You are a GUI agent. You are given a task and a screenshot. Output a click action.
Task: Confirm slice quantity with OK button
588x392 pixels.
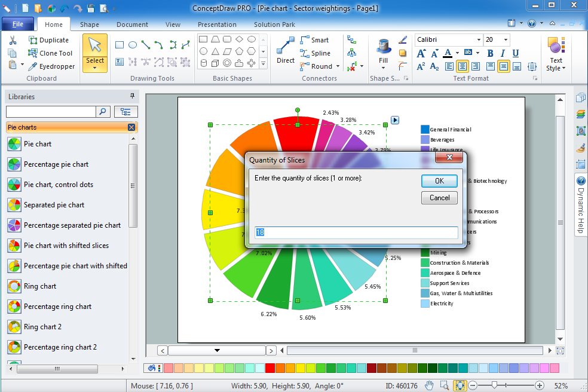(x=439, y=181)
